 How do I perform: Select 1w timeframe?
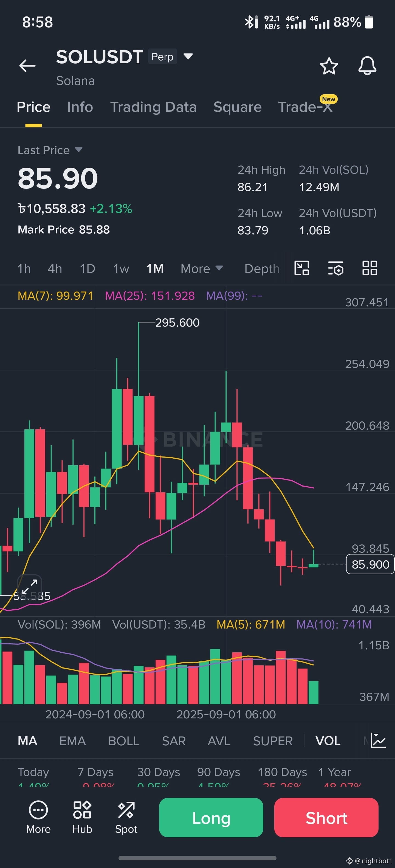tap(121, 269)
